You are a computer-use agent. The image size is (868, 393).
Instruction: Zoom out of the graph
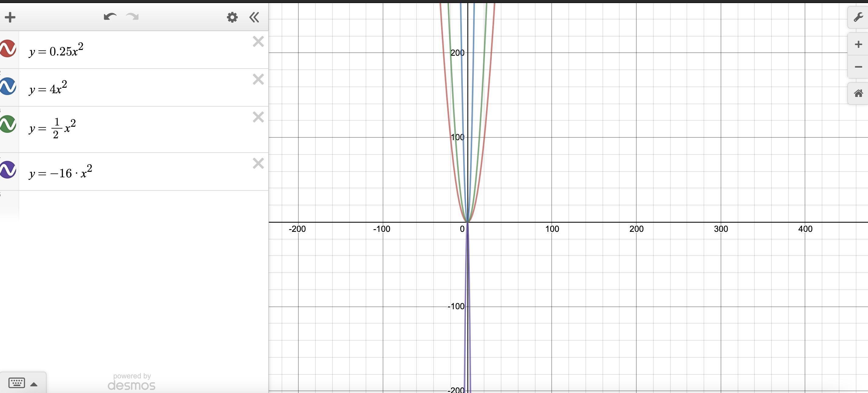click(858, 67)
